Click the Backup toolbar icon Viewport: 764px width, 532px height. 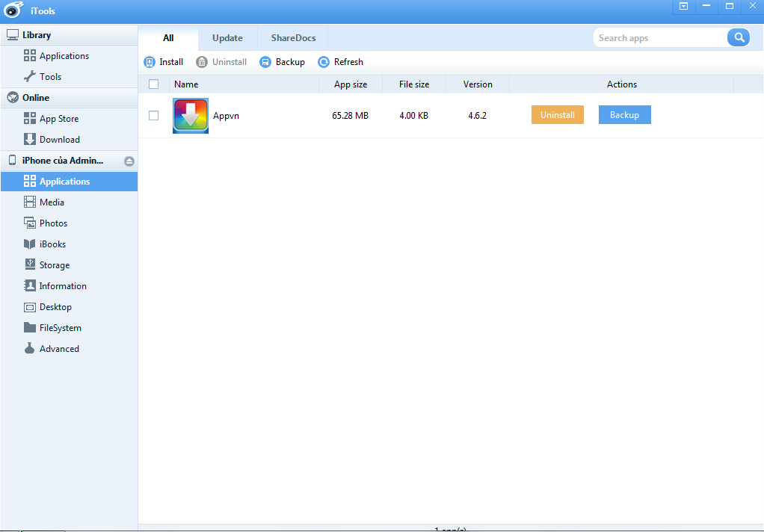[x=265, y=62]
